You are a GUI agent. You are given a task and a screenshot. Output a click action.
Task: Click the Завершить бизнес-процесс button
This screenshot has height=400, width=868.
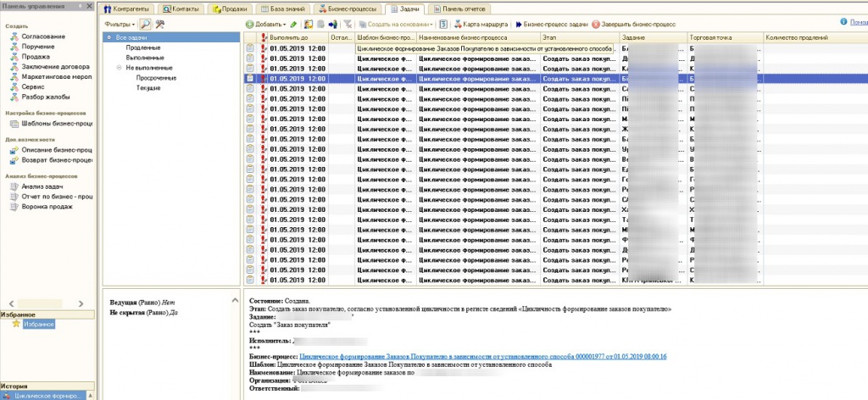point(634,25)
